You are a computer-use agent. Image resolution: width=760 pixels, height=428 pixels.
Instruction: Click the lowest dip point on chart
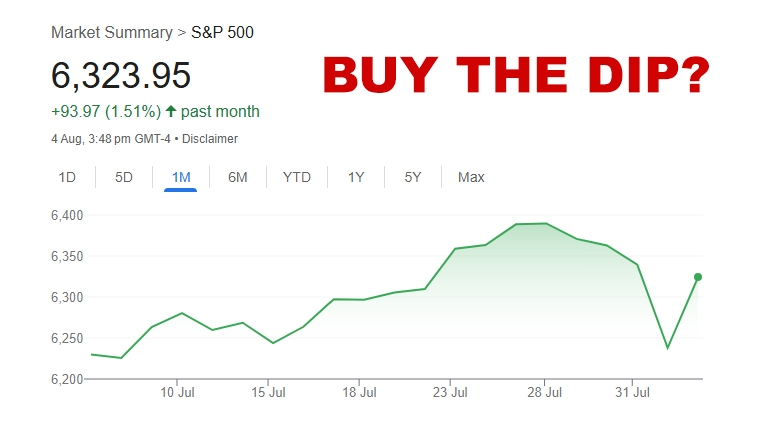[x=667, y=348]
